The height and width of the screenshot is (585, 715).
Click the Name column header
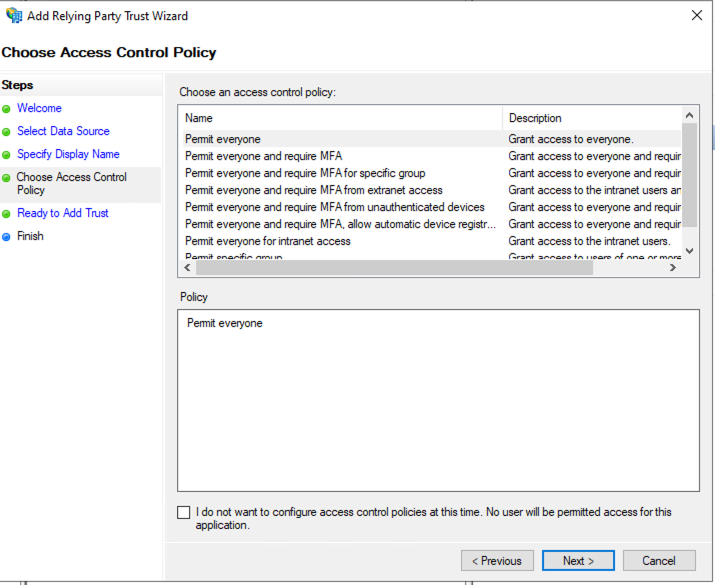point(341,118)
